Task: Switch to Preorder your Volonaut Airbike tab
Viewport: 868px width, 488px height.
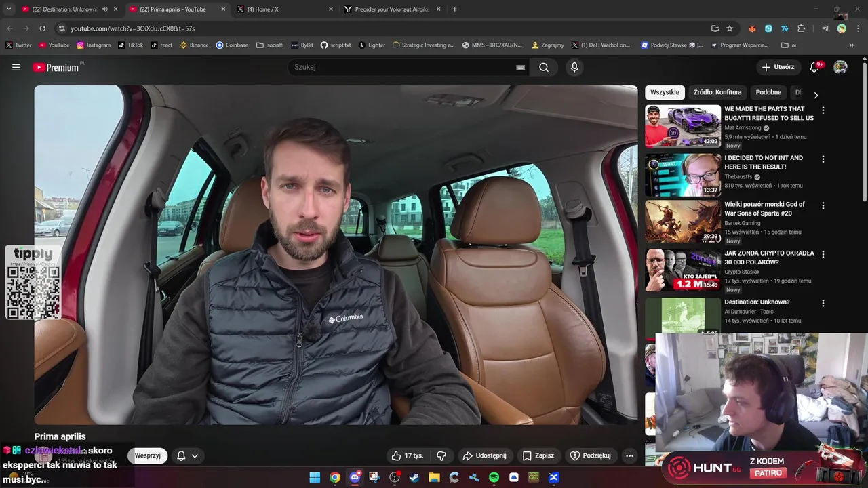Action: pyautogui.click(x=392, y=9)
